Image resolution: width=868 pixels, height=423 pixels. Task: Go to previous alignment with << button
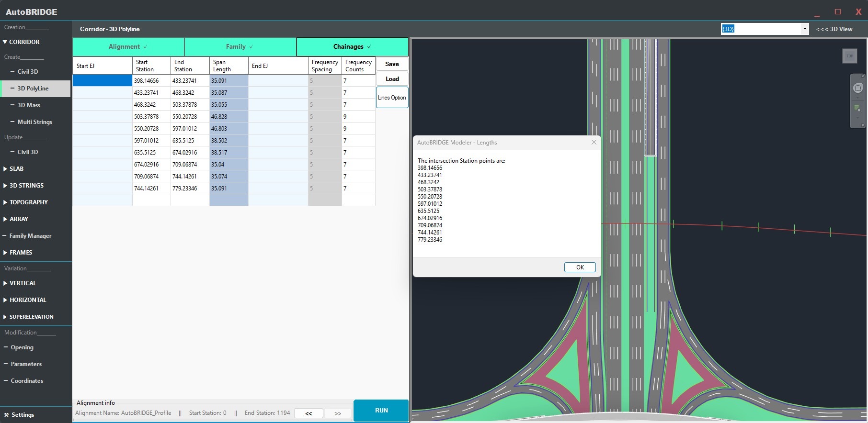tap(308, 413)
